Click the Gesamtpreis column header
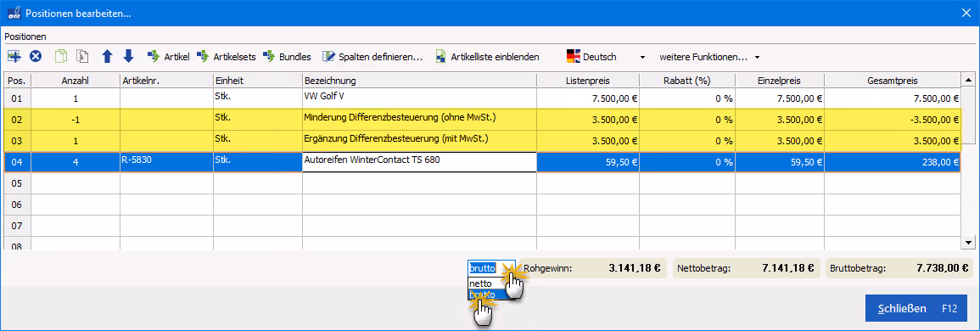 coord(893,80)
